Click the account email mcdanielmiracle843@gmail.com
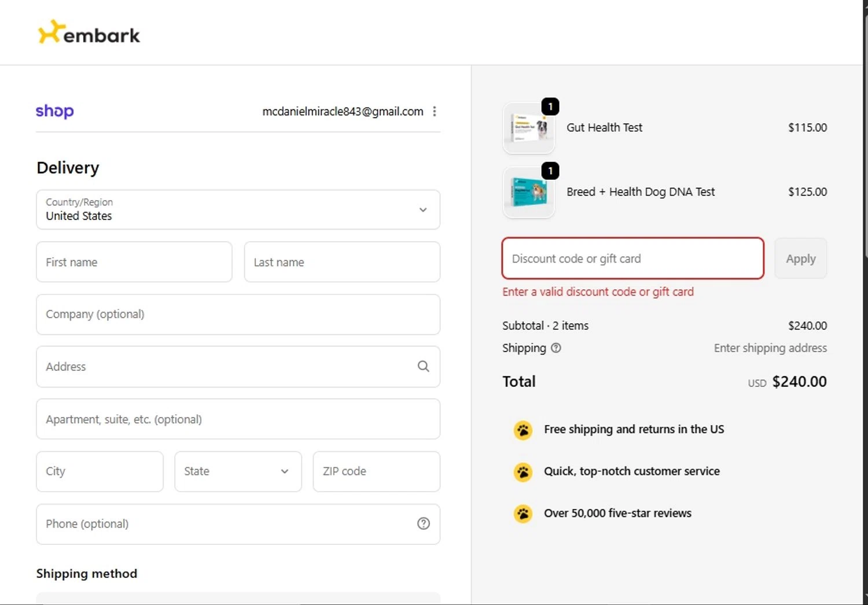This screenshot has width=868, height=605. [x=343, y=111]
